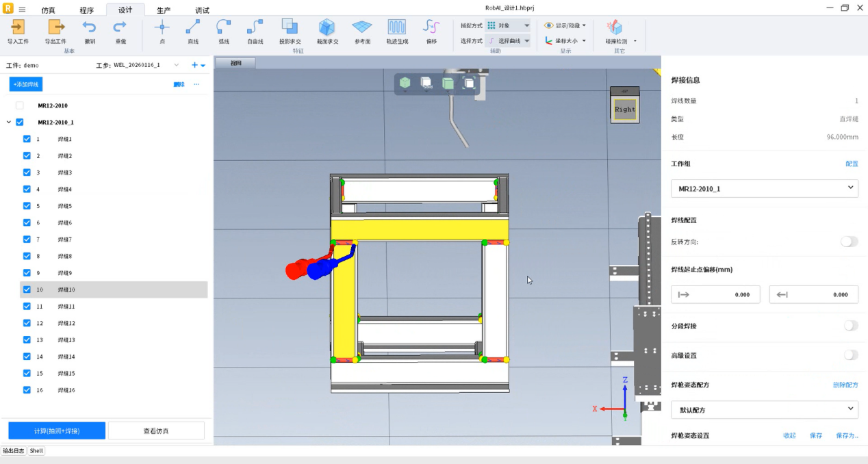Screen dimensions: 868x464
Task: Switch to the 生产 tab
Action: coord(164,10)
